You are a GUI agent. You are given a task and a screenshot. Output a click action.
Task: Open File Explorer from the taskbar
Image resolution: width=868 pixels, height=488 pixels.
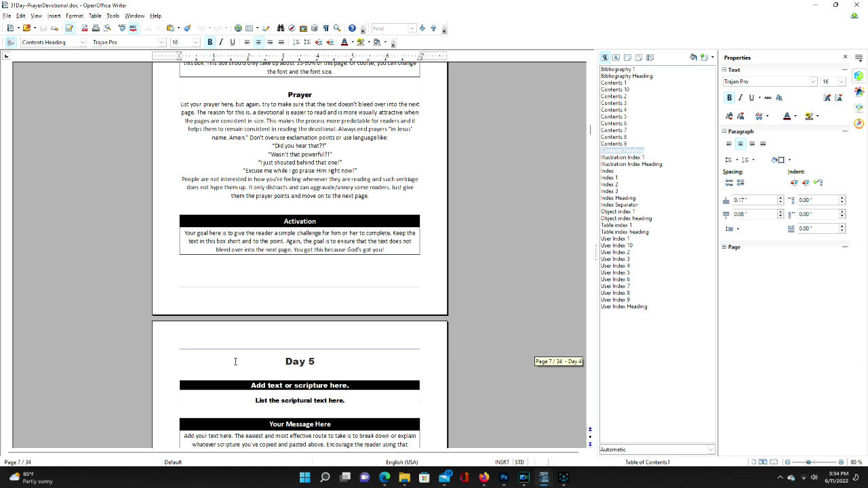[405, 477]
